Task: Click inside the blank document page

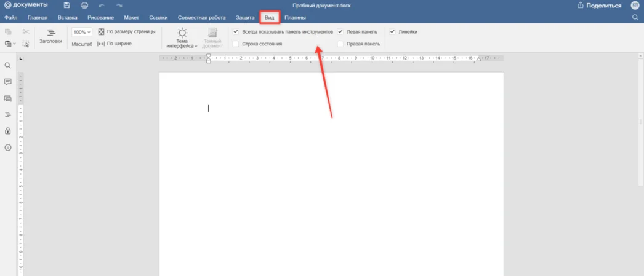Action: (331, 174)
